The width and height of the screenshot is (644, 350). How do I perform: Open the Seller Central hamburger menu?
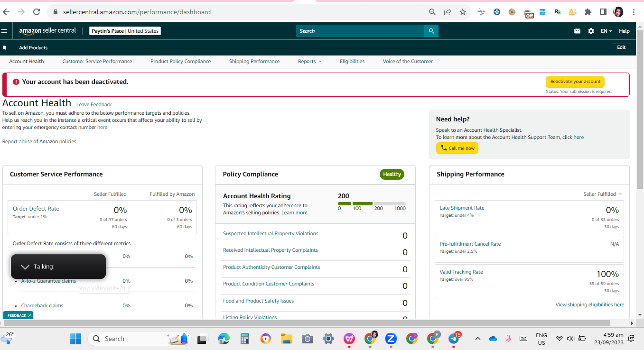coord(4,31)
